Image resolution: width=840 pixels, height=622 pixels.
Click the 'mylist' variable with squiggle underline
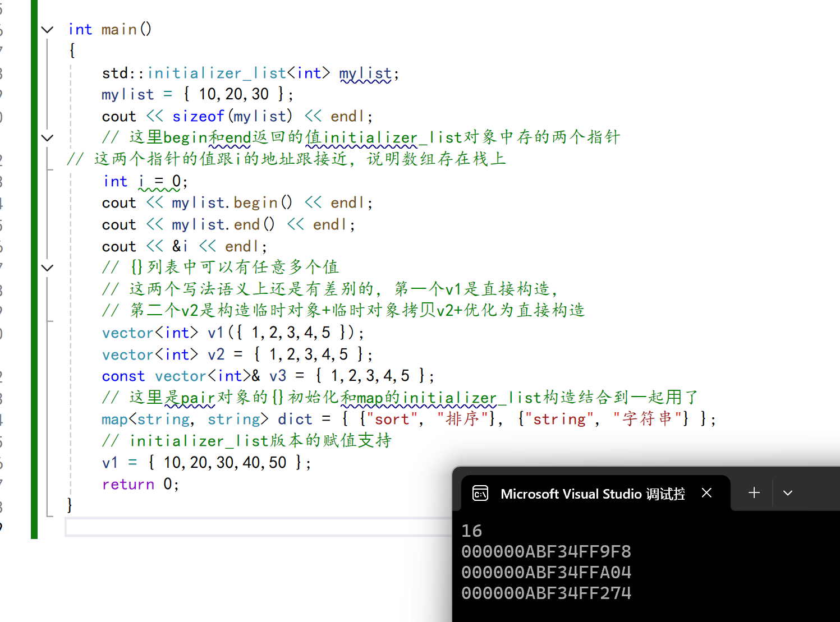tap(365, 73)
